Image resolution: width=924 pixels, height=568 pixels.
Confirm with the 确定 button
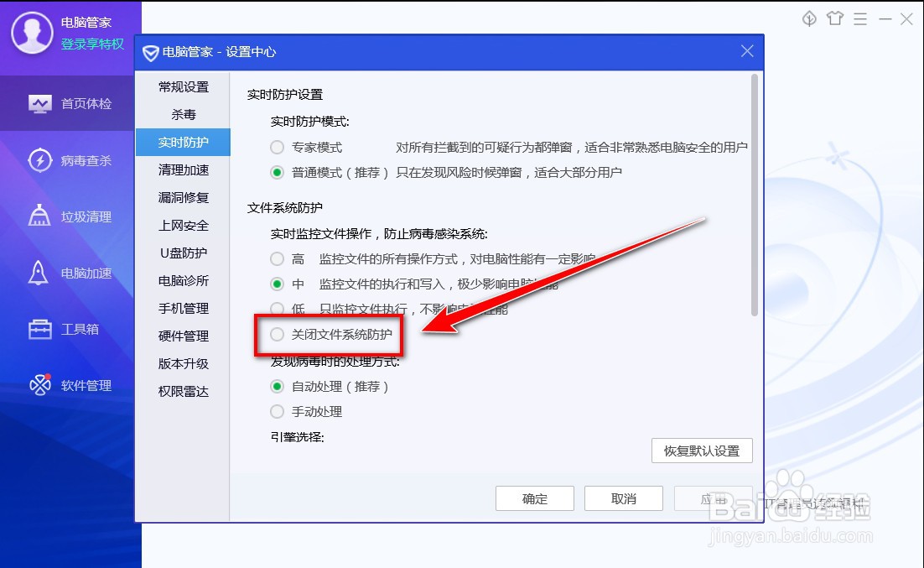[x=534, y=498]
